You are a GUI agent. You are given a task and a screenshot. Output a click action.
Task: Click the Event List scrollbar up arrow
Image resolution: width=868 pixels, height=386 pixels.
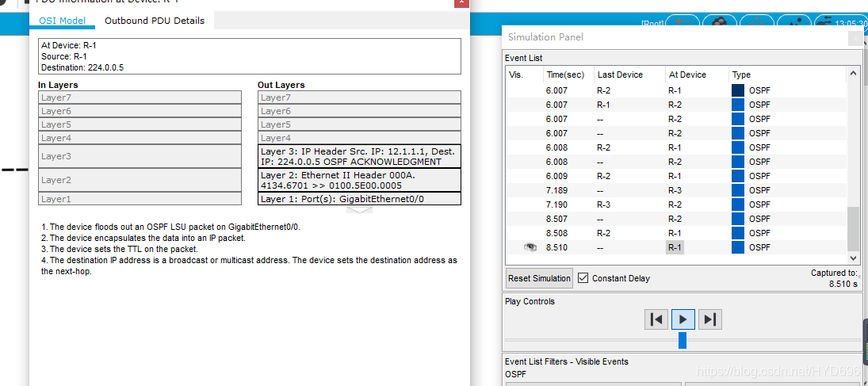[852, 73]
